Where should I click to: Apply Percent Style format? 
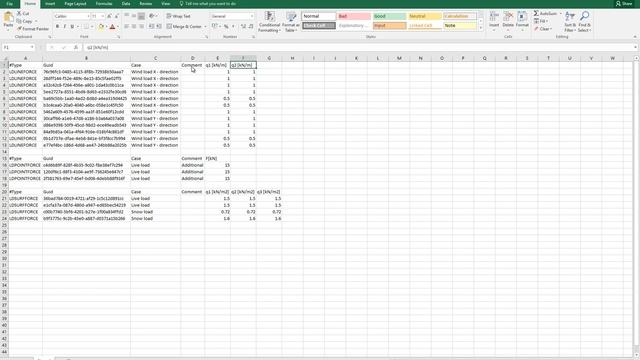226,27
